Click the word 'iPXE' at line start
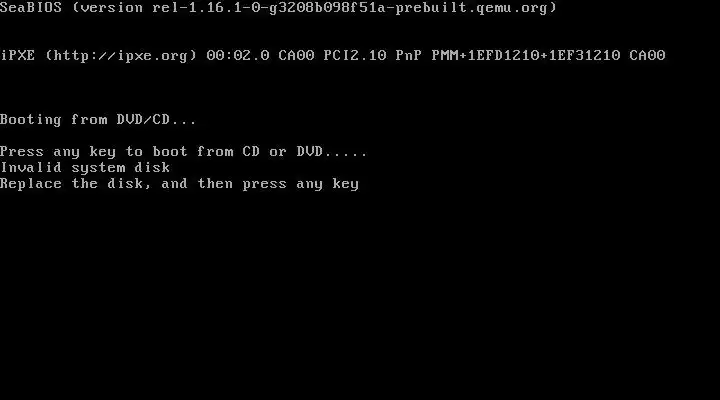 coord(18,56)
